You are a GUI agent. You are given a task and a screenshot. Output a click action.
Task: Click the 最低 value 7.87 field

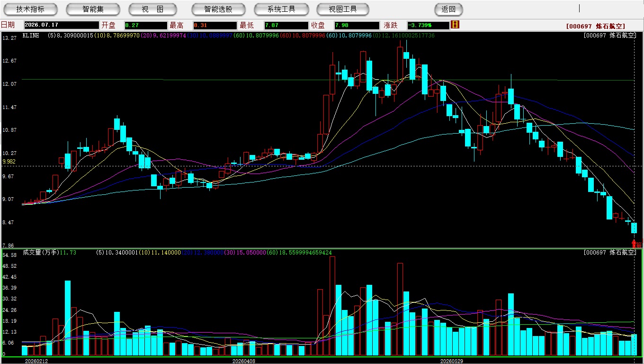pos(286,25)
